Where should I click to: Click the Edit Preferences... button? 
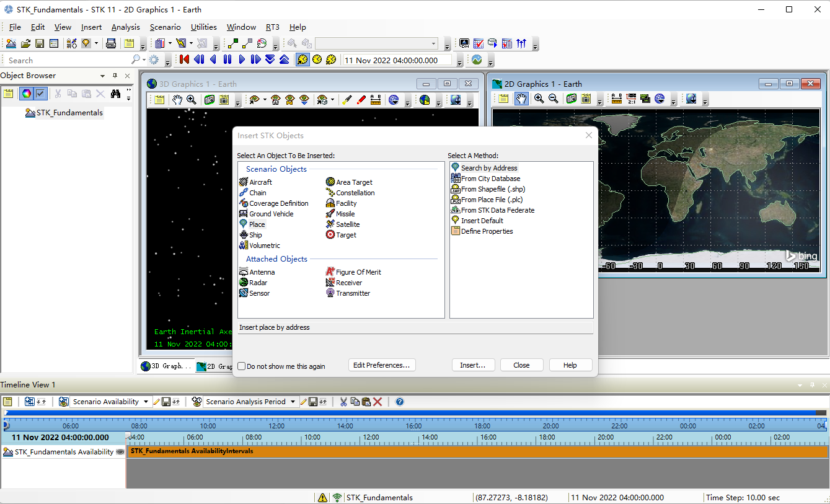pyautogui.click(x=381, y=365)
